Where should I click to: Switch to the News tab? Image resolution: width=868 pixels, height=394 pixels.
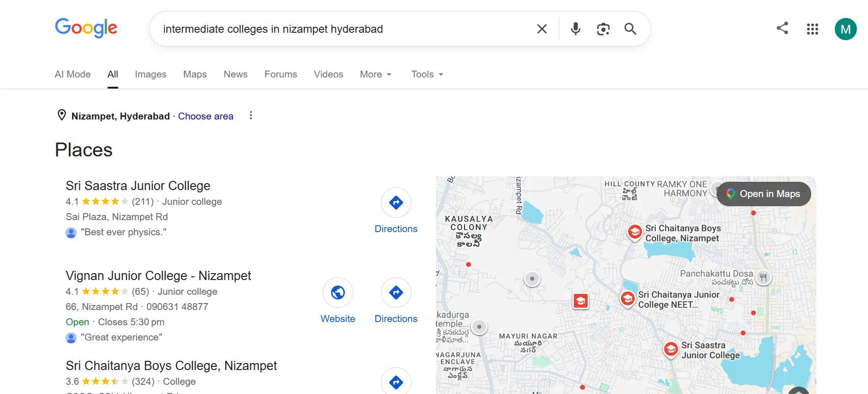click(235, 74)
